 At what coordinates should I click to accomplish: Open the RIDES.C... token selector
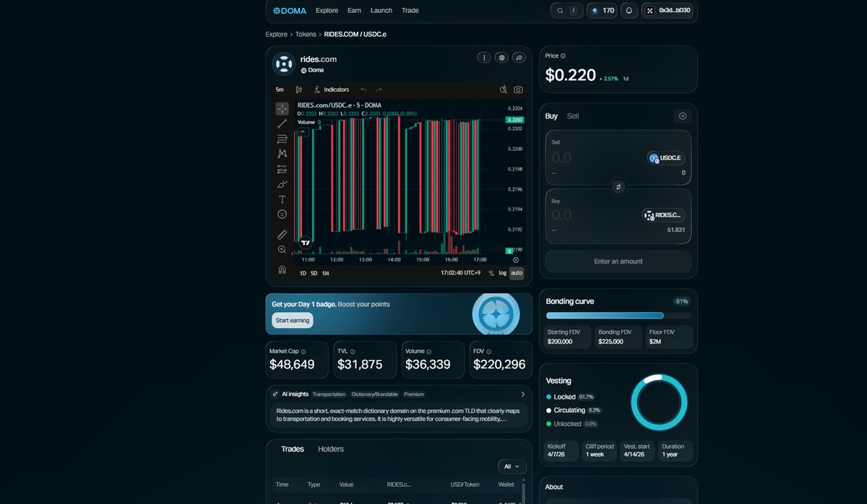663,215
